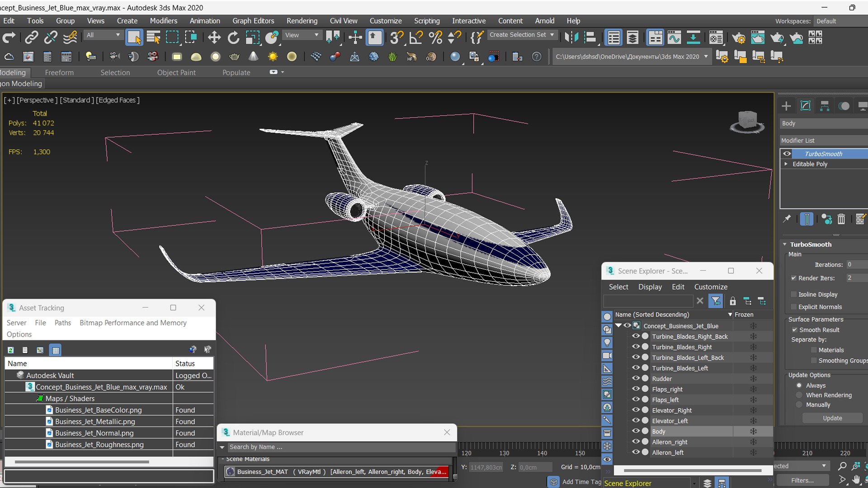Remove modifier with trash icon
Viewport: 868px width, 488px height.
click(841, 219)
